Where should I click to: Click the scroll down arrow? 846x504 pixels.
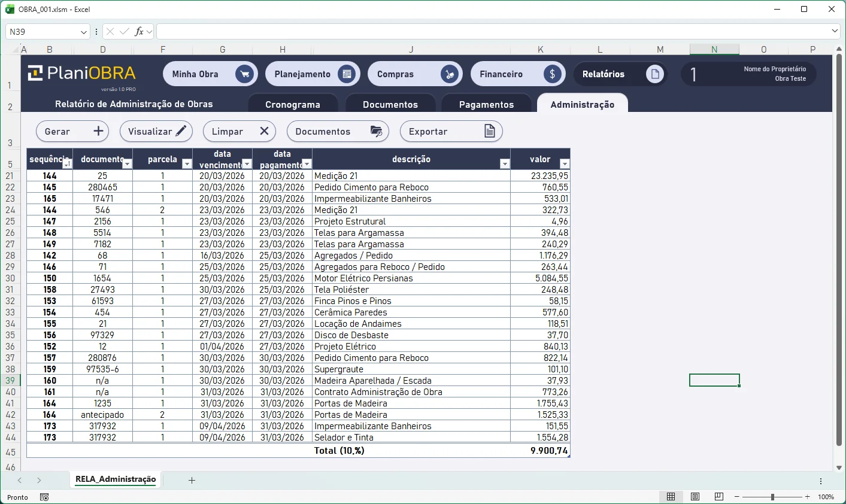[x=839, y=467]
